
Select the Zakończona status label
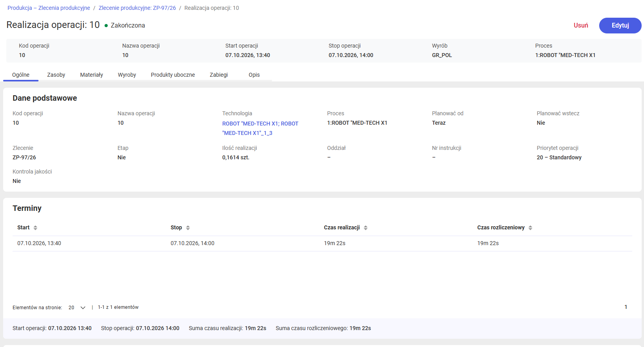click(x=128, y=25)
